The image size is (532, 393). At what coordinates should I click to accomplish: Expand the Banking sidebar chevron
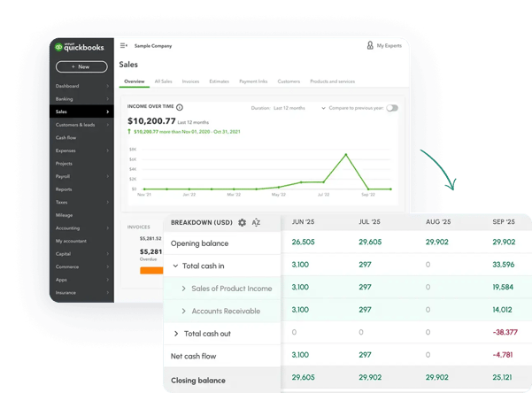point(108,99)
